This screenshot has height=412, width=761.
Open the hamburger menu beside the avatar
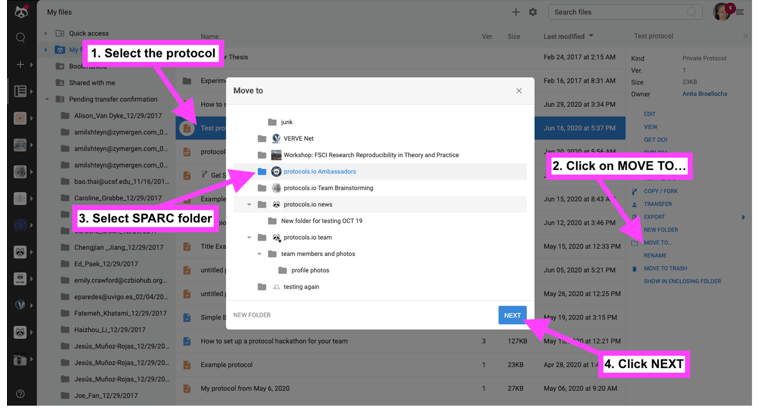[x=740, y=13]
